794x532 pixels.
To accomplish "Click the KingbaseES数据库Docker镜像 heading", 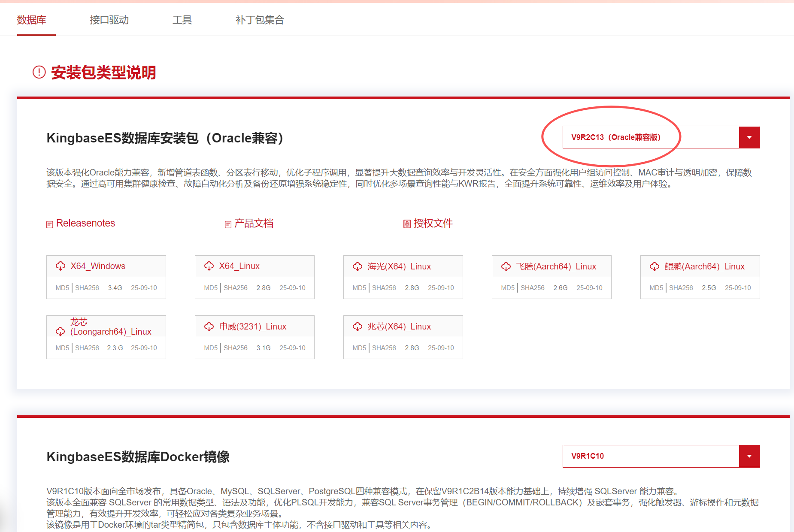I will click(138, 457).
